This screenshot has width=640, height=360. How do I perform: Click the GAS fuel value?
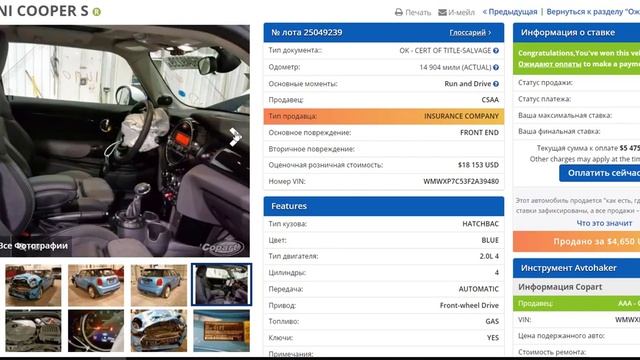(x=492, y=322)
